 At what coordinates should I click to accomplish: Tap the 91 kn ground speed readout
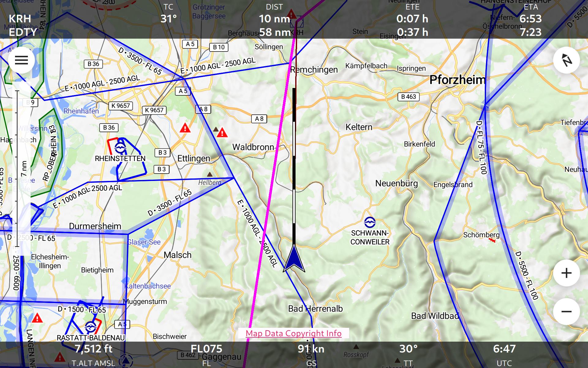pyautogui.click(x=311, y=349)
